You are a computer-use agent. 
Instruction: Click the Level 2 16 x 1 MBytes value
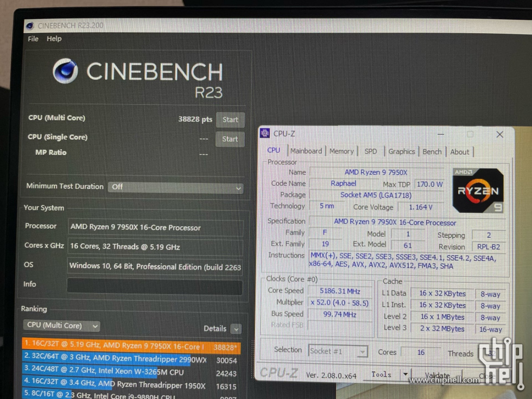tap(442, 317)
